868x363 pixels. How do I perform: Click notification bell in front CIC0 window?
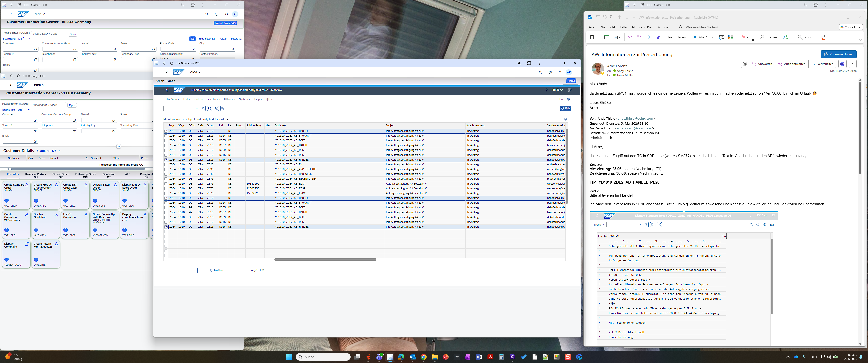click(560, 72)
